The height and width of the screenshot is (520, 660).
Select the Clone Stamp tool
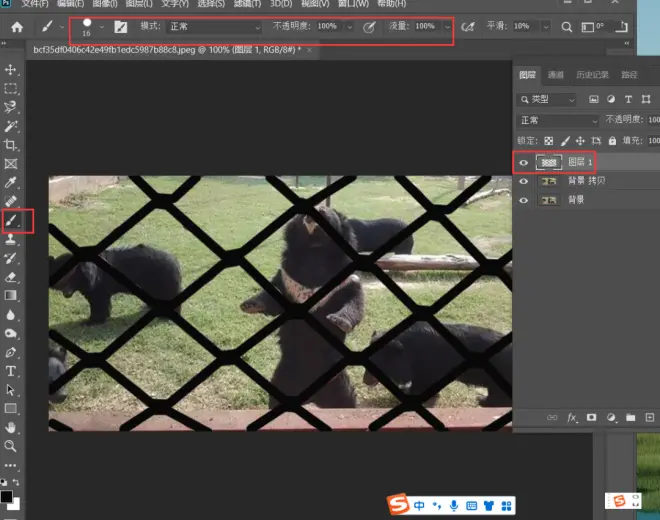[11, 239]
